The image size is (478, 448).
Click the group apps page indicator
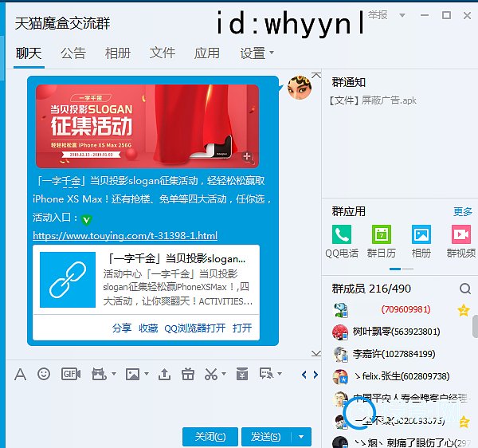pyautogui.click(x=402, y=269)
